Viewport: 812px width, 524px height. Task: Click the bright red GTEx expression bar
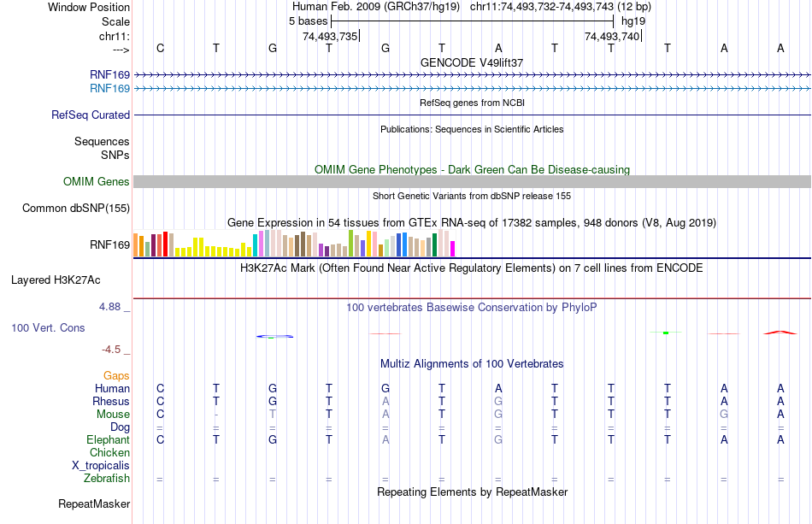point(165,244)
